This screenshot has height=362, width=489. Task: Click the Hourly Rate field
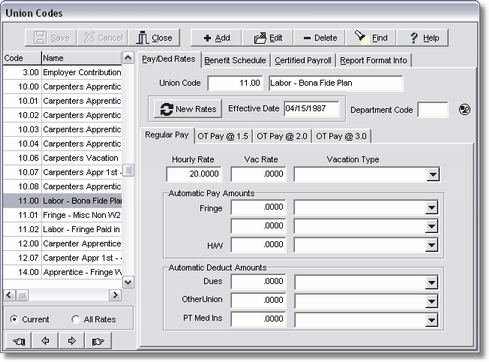194,174
